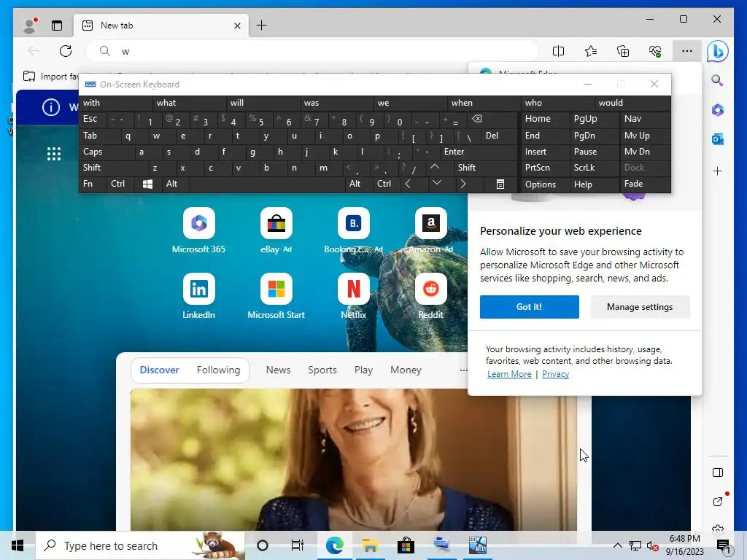Click the Enter key on On-Screen Keyboard
The image size is (747, 560).
[479, 152]
